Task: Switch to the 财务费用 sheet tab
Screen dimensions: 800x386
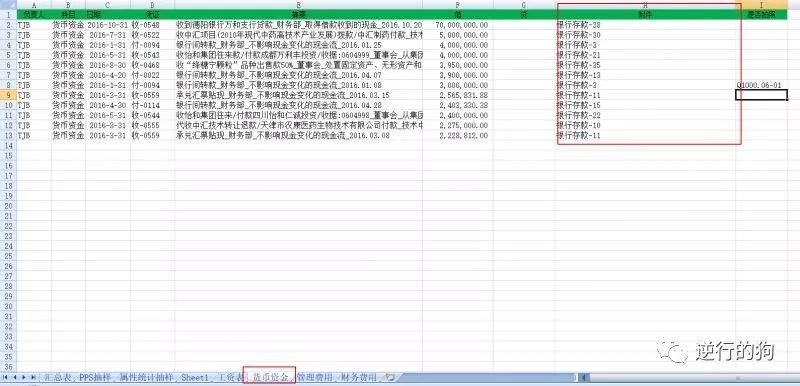Action: point(359,377)
